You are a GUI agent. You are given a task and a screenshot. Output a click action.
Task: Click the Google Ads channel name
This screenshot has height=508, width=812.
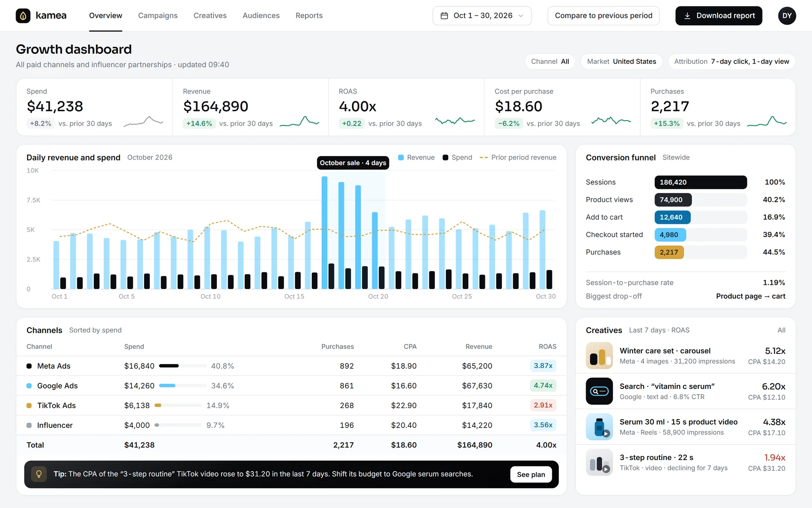(58, 386)
